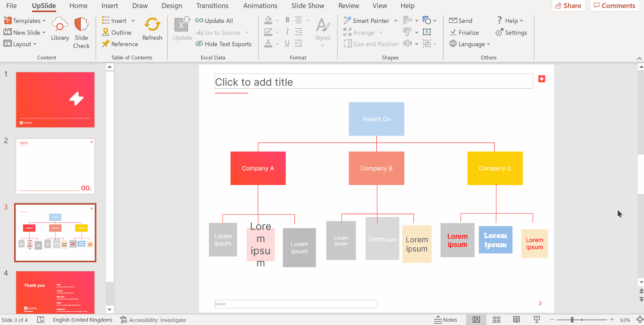Click the Outline icon
The width and height of the screenshot is (644, 325).
tap(106, 32)
